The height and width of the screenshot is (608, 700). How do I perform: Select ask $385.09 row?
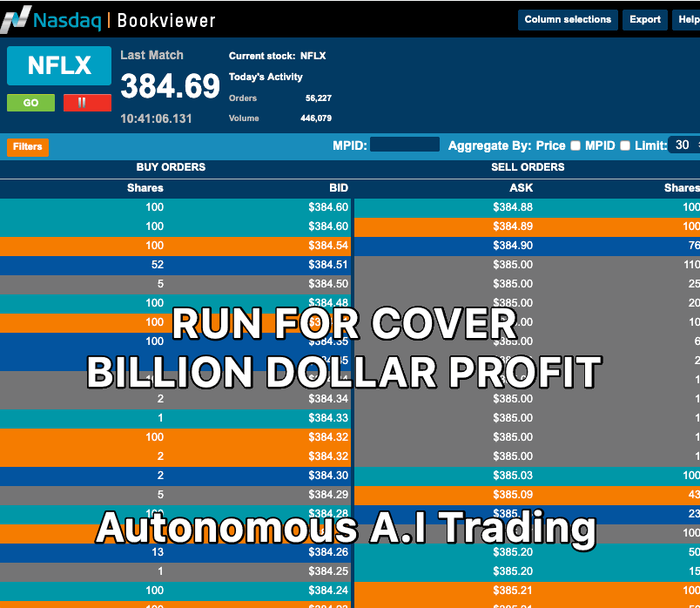(528, 495)
